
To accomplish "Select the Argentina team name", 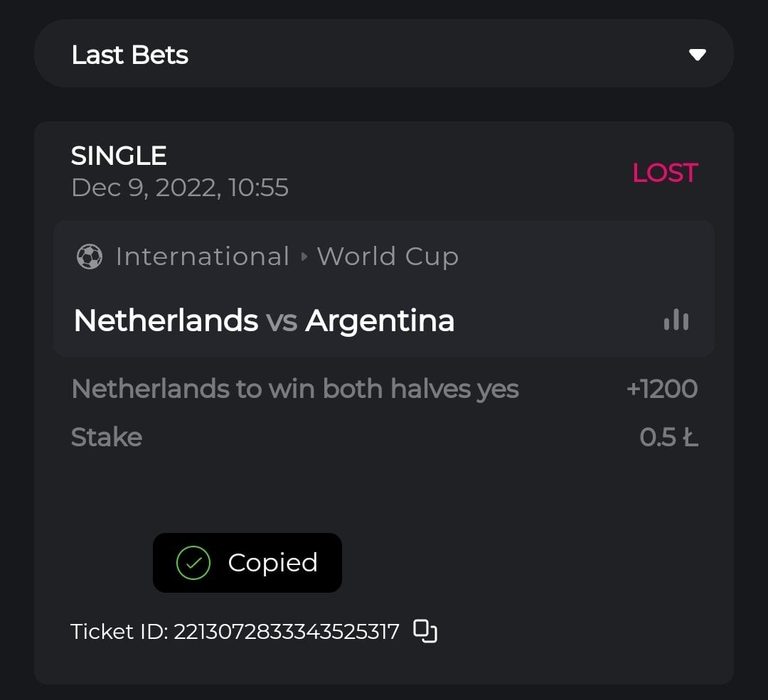I will [380, 321].
